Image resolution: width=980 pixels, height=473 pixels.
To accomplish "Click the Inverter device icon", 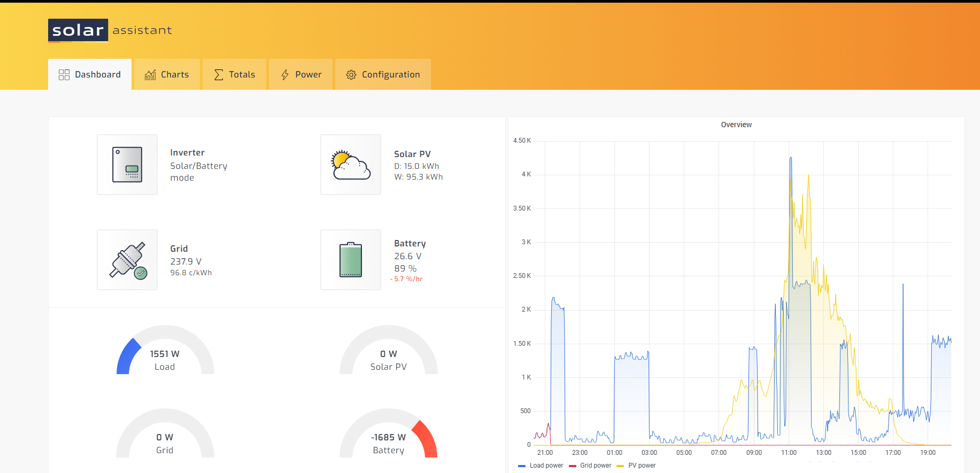I will point(127,165).
